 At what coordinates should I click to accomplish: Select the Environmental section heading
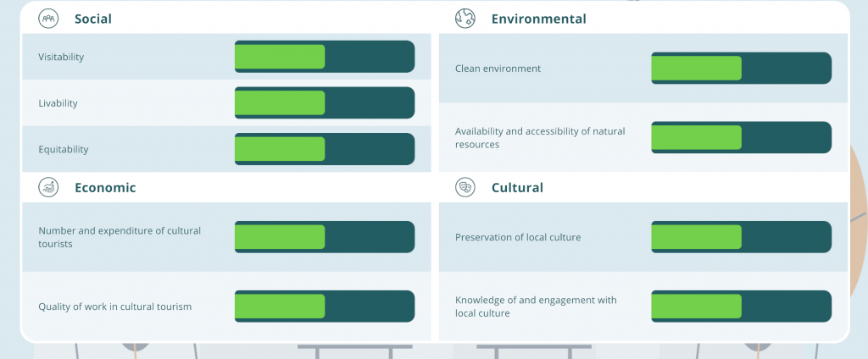(x=538, y=19)
